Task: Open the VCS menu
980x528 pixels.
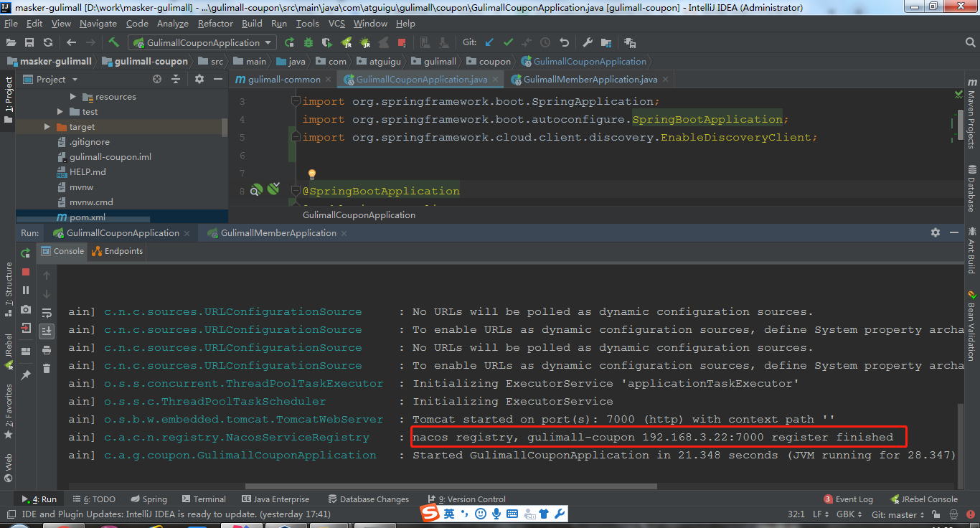Action: pos(336,23)
